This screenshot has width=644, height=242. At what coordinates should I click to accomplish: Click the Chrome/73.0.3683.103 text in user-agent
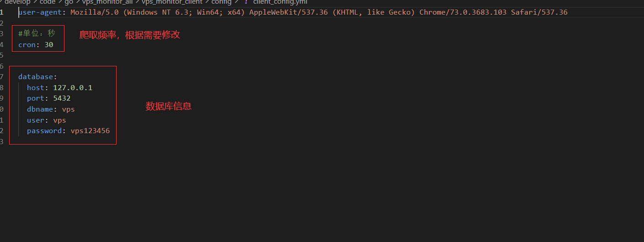tap(463, 12)
